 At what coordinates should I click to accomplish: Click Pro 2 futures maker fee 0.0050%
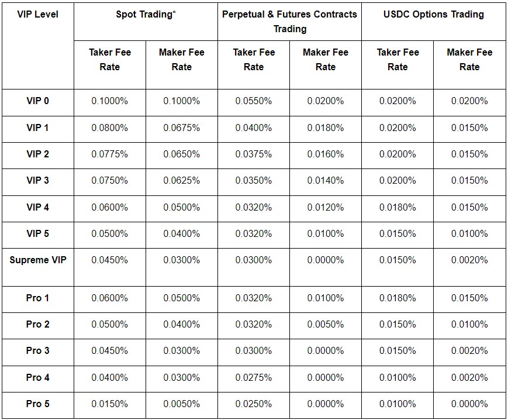326,325
